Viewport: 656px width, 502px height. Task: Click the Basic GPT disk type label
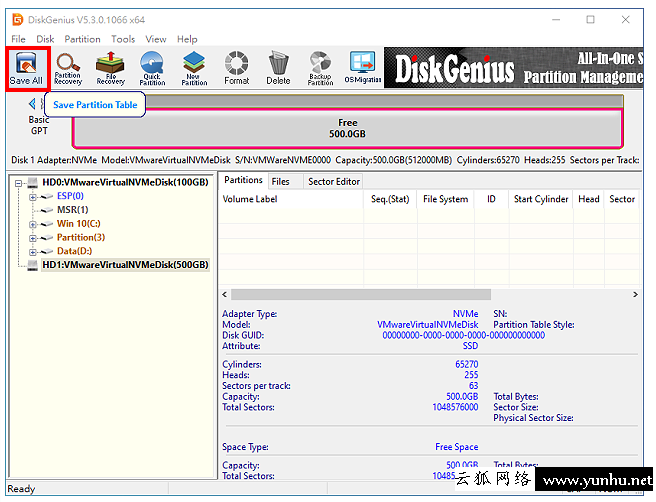pyautogui.click(x=39, y=125)
